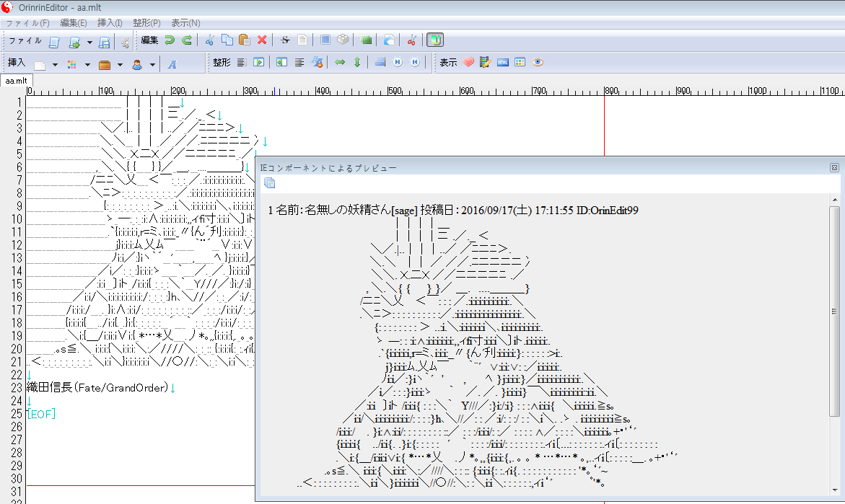Click the blue HTML view icon
Image resolution: width=845 pixels, height=504 pixels.
503,63
